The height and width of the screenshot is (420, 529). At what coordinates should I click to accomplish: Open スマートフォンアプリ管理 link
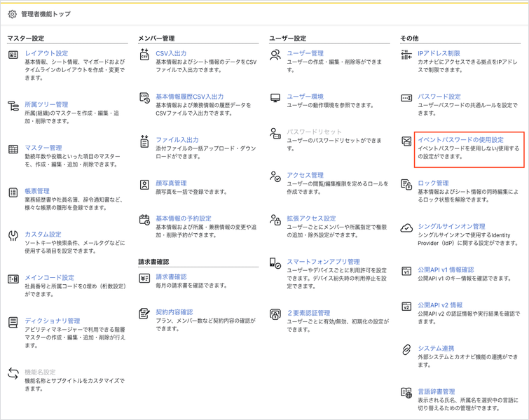[324, 262]
